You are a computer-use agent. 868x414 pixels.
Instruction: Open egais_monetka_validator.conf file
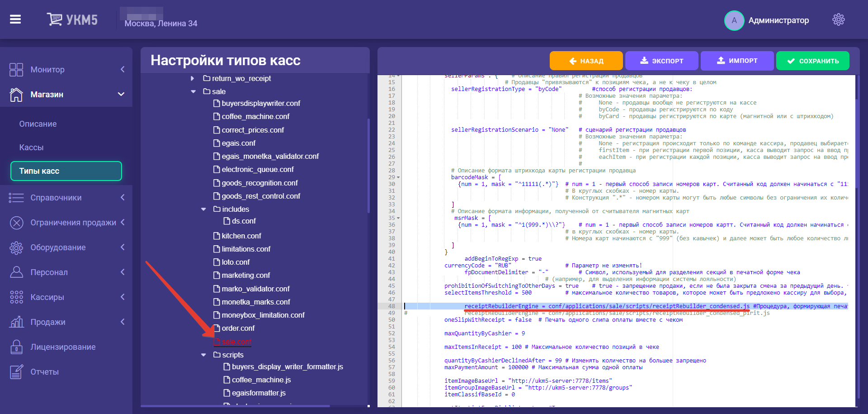[270, 156]
